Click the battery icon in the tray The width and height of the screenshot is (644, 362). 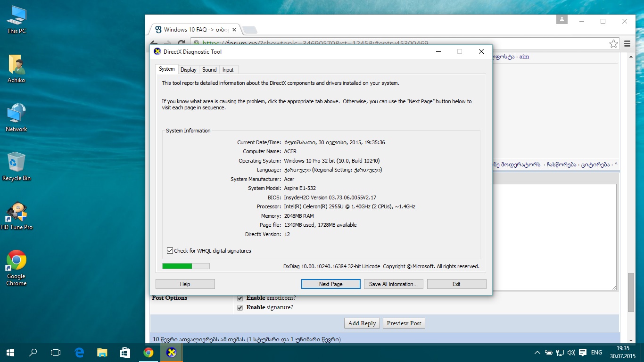click(x=549, y=353)
